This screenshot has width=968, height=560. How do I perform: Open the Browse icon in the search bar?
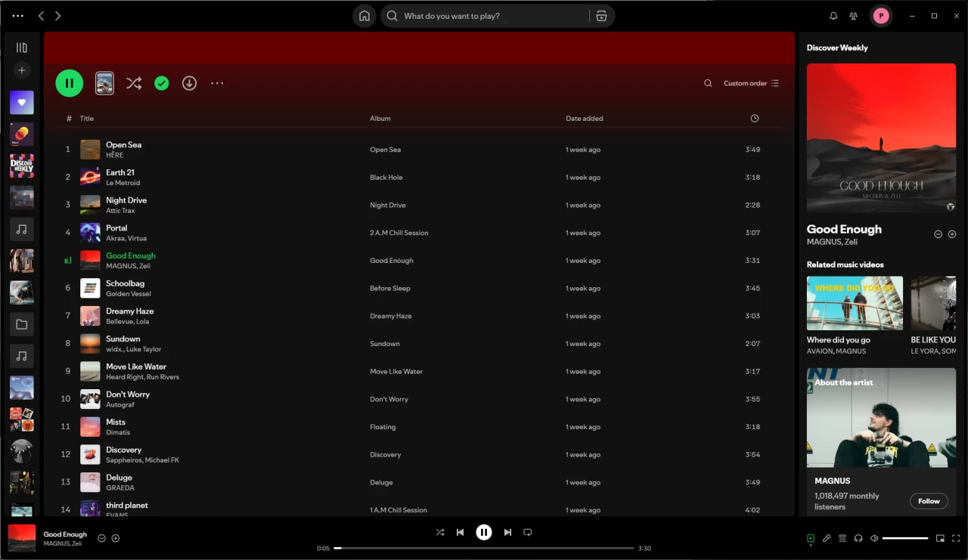601,16
